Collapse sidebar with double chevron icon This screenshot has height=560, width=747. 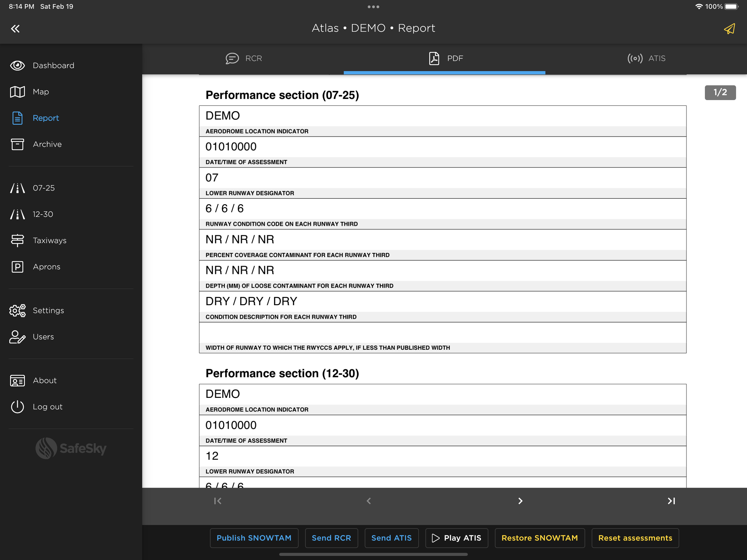15,29
